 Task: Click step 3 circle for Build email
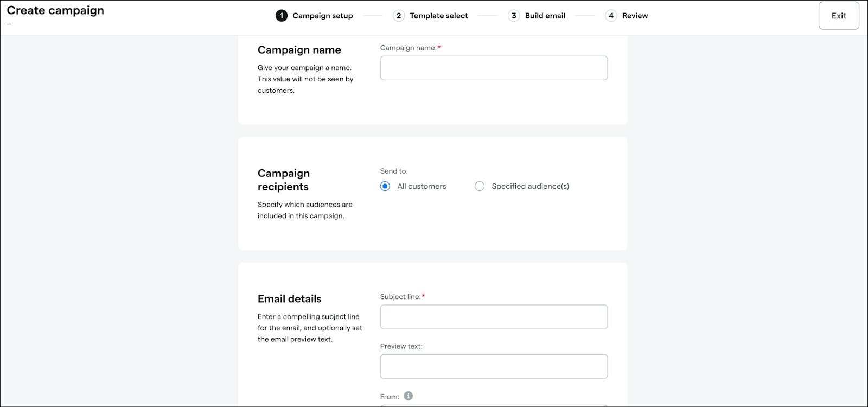coord(514,16)
